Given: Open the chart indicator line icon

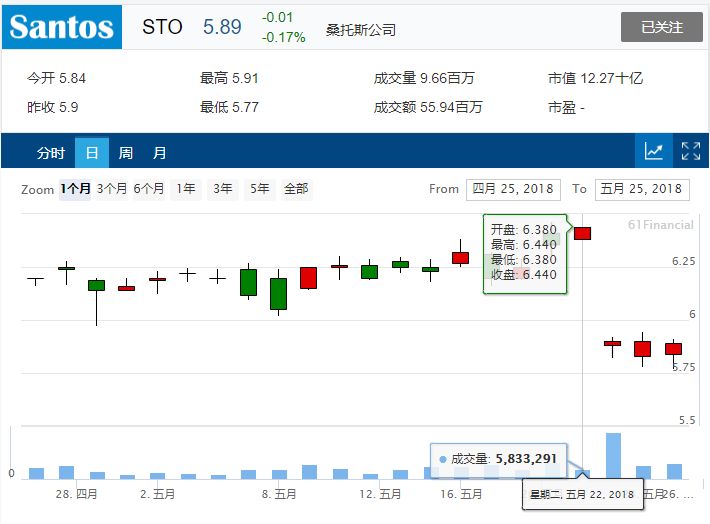Looking at the screenshot, I should point(654,151).
